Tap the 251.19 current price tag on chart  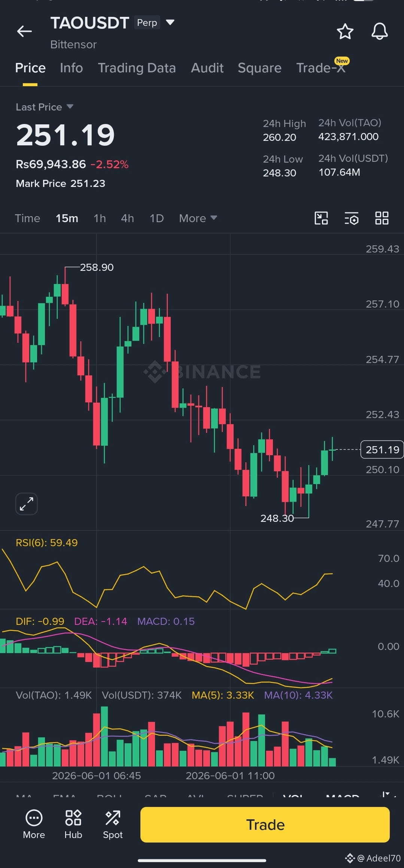(382, 450)
